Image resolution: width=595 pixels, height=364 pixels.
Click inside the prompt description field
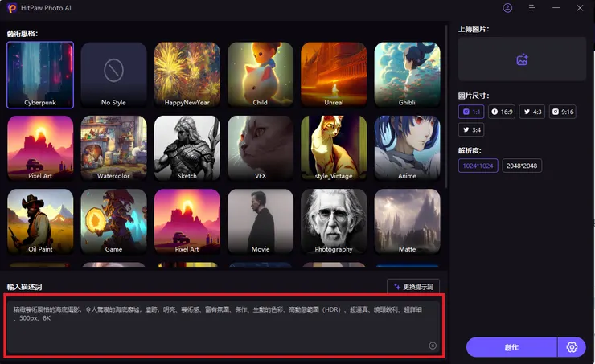click(x=224, y=327)
